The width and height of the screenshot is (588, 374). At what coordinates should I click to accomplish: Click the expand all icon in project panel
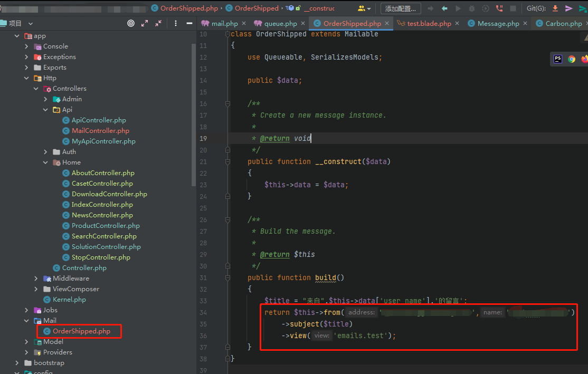coord(145,23)
